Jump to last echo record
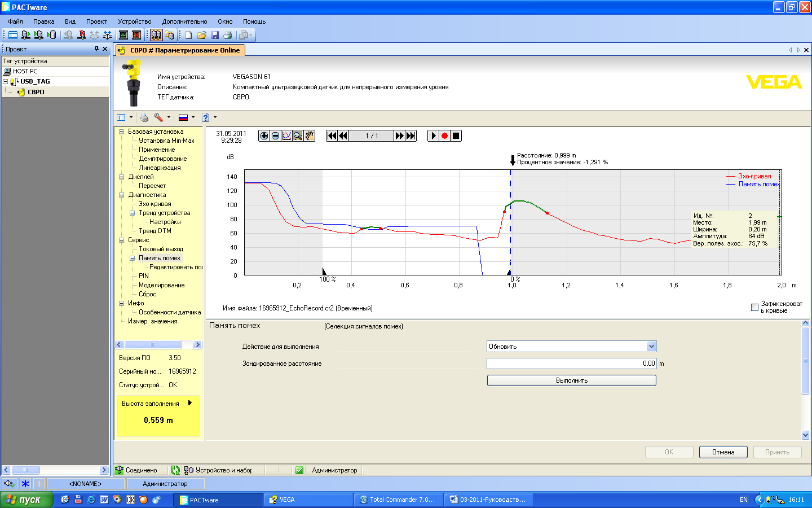 tap(411, 135)
